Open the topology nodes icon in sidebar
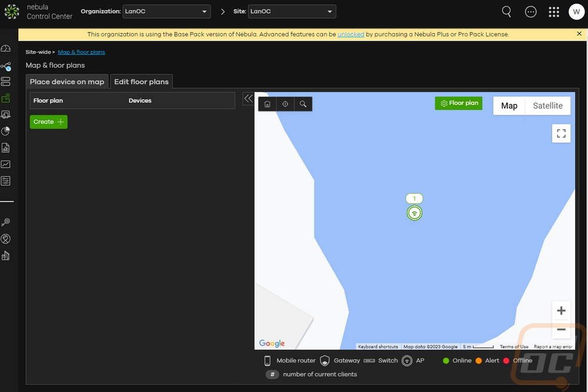This screenshot has width=588, height=392. pyautogui.click(x=6, y=67)
